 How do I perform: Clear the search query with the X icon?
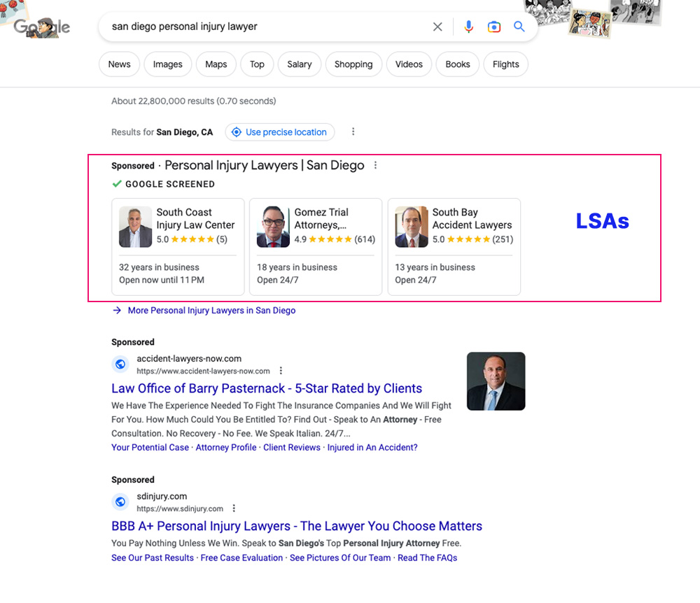[x=437, y=27]
